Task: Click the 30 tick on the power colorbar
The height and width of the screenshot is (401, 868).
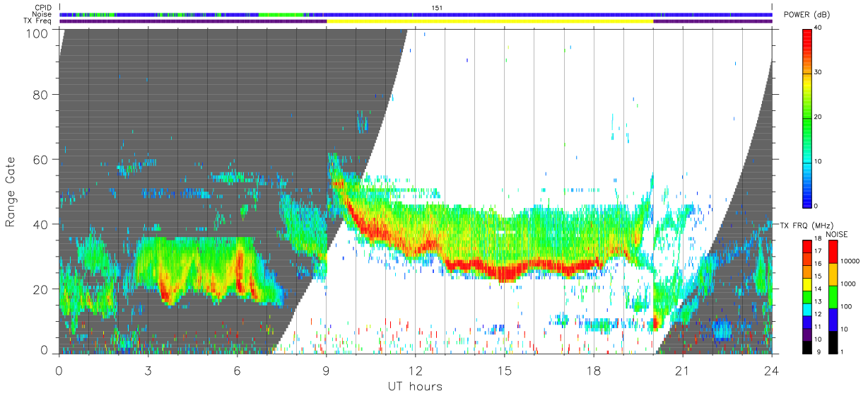Action: pyautogui.click(x=816, y=72)
